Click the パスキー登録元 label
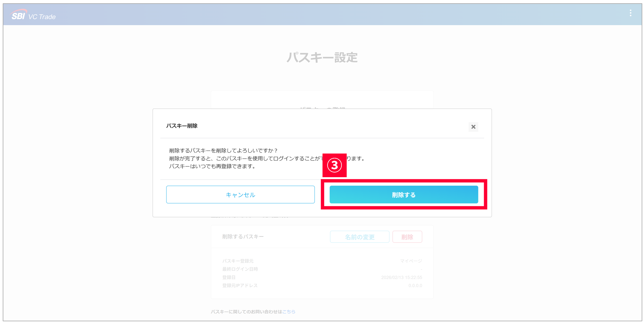The width and height of the screenshot is (644, 323). [238, 261]
